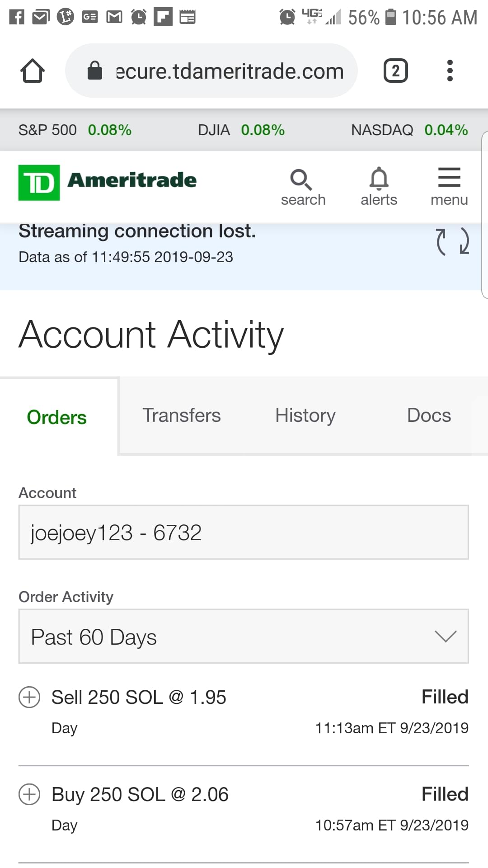Viewport: 488px width, 868px height.
Task: Tap the NASDAQ index quote
Action: 409,130
